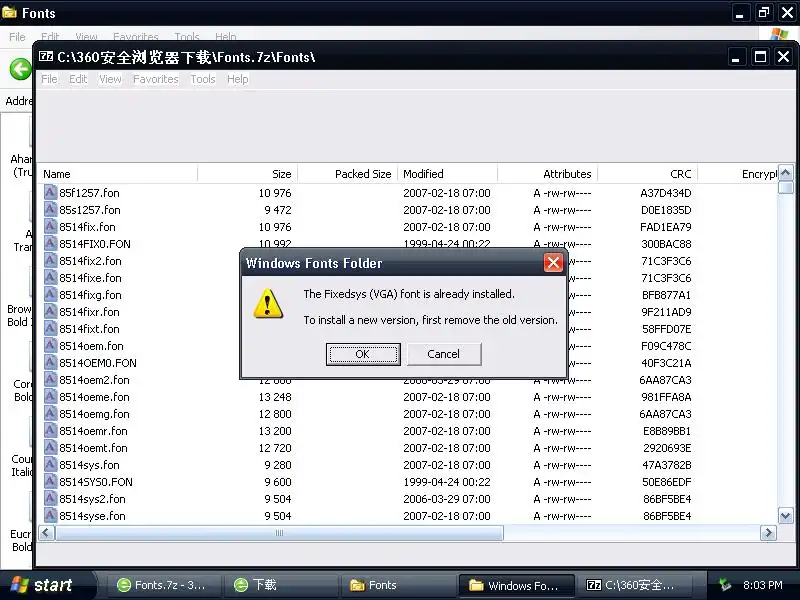Click scroll-up arrow of file list
The width and height of the screenshot is (800, 600).
click(x=786, y=173)
